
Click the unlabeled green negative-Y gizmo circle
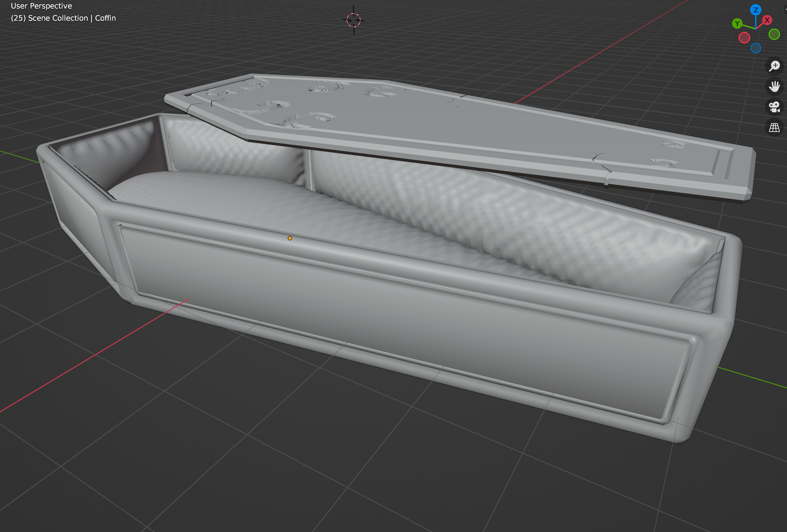point(774,34)
